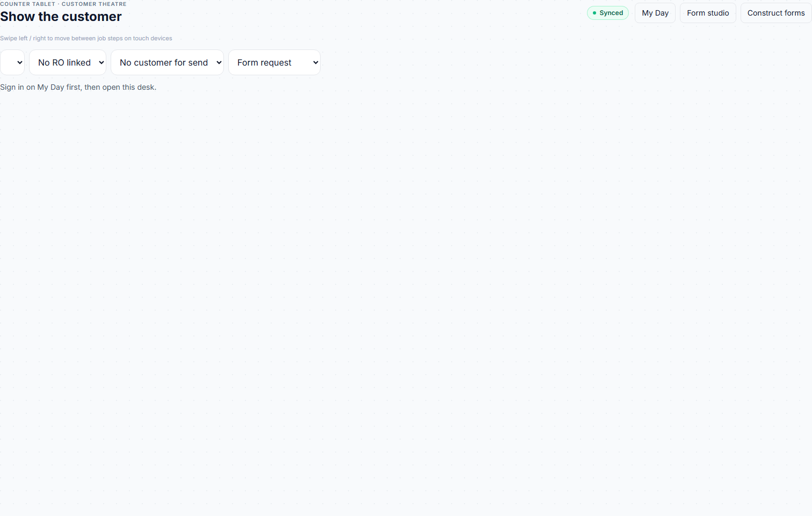Screen dimensions: 812x516
Task: Click the Synced status badge
Action: point(608,13)
